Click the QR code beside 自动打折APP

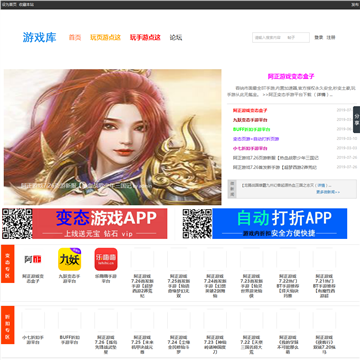point(197,224)
